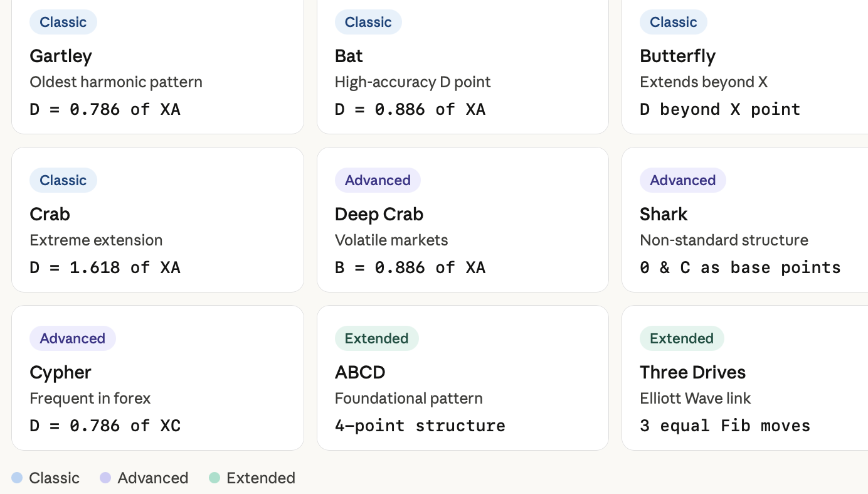868x494 pixels.
Task: Click the Classic badge on Gartley
Action: pos(63,22)
